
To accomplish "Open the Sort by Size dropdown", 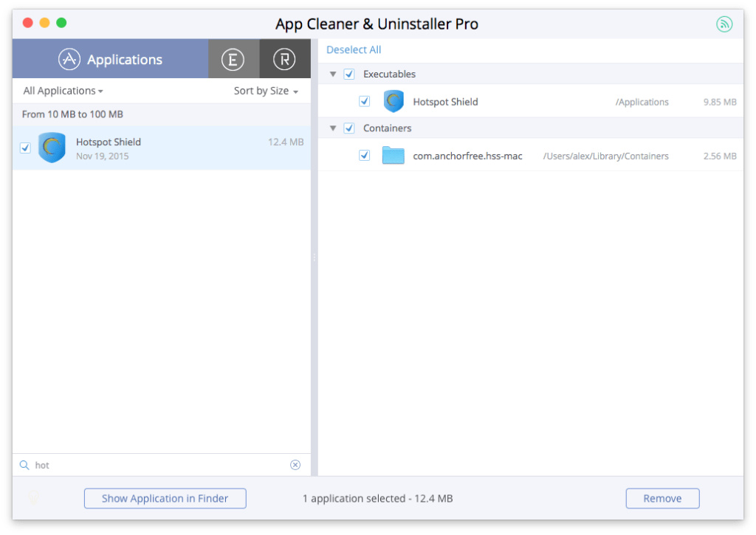I will [x=266, y=91].
